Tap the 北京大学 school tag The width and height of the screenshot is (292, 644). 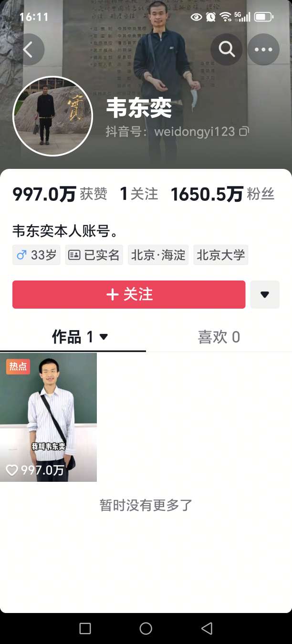pyautogui.click(x=221, y=255)
